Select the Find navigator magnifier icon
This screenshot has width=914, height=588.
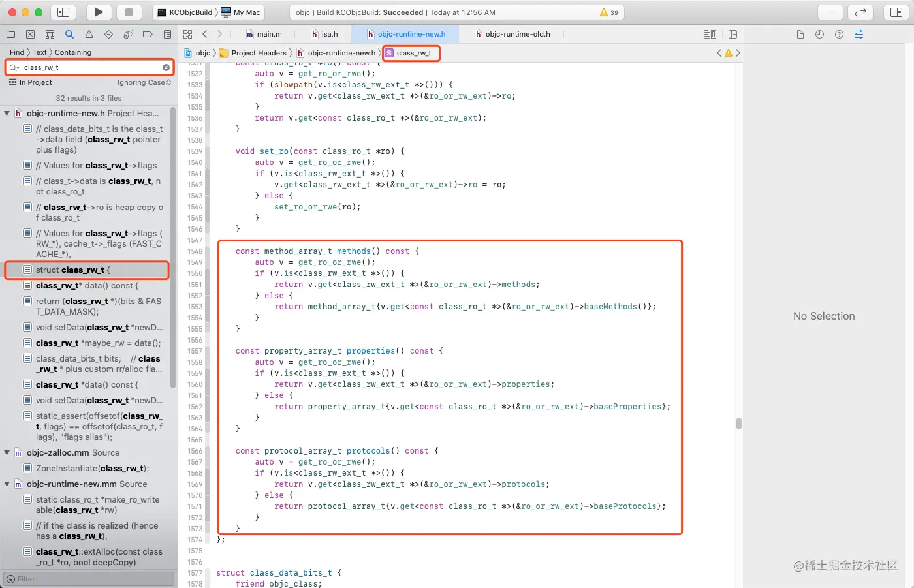[69, 34]
